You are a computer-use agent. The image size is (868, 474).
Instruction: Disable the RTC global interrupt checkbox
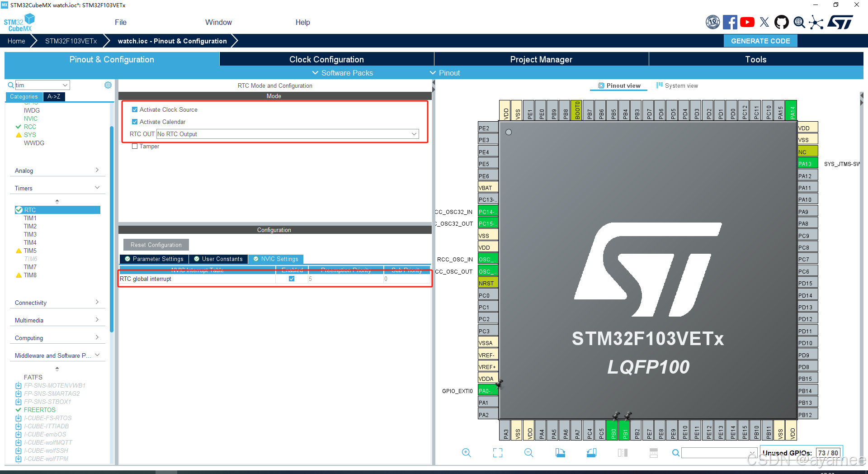[292, 279]
